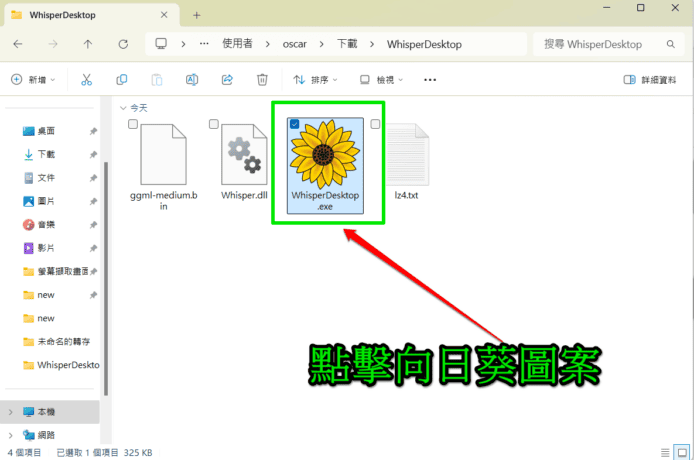Screen dimensions: 694x460
Task: Collapse the 今天 group header
Action: click(123, 107)
